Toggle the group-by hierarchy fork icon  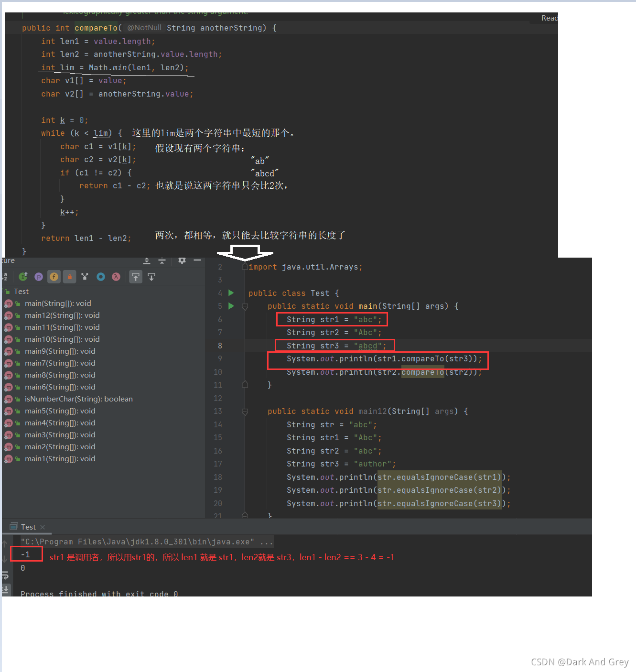85,276
